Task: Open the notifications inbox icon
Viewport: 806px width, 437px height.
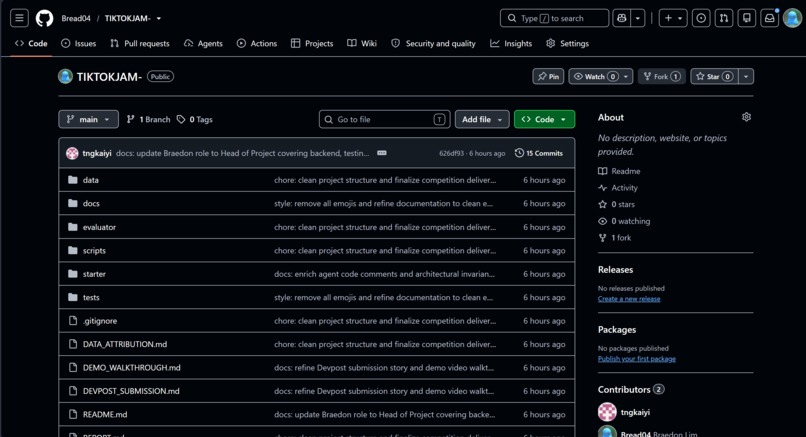Action: click(x=770, y=18)
